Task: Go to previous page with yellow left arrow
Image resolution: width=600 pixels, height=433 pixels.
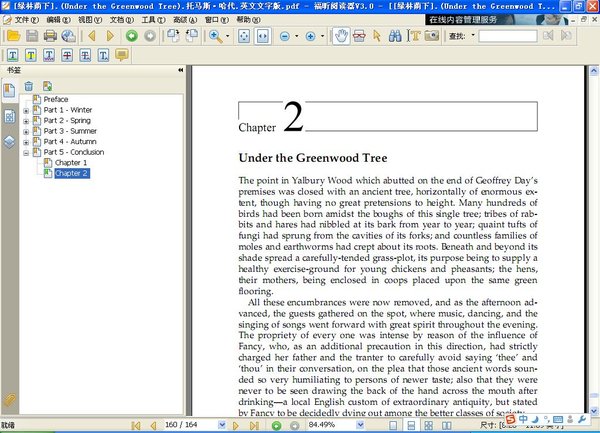Action: pyautogui.click(x=92, y=36)
